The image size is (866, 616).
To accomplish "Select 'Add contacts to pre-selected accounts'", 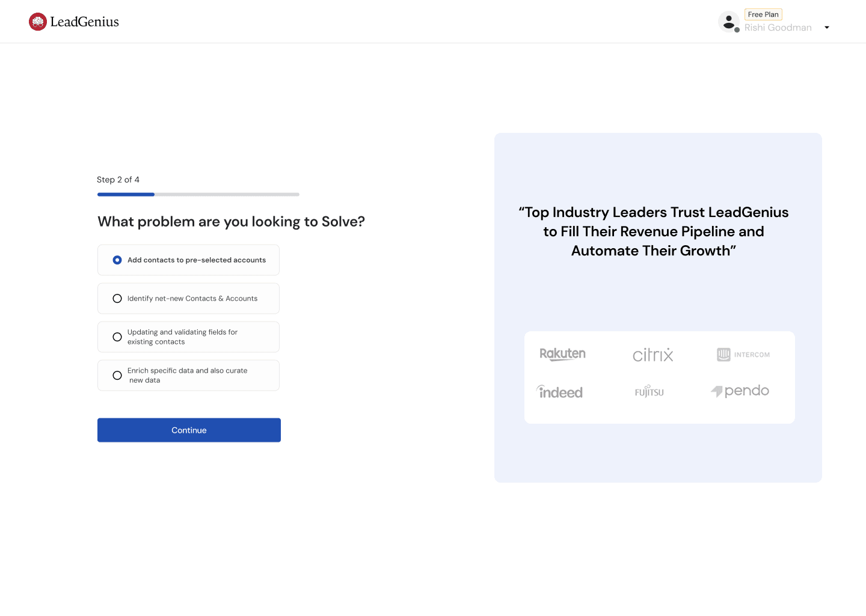I will click(188, 260).
